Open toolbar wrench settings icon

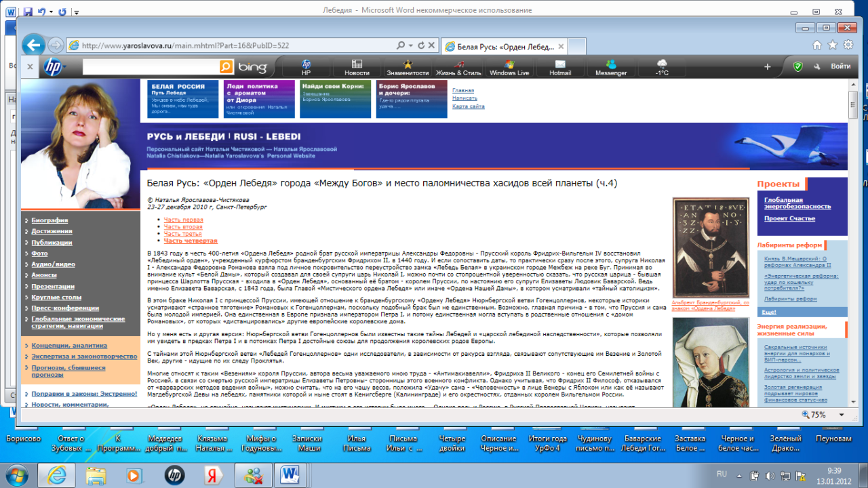tap(818, 66)
